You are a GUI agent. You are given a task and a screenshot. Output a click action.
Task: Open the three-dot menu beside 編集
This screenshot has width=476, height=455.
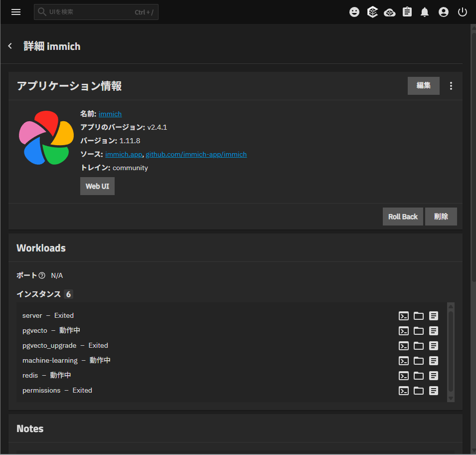click(451, 86)
